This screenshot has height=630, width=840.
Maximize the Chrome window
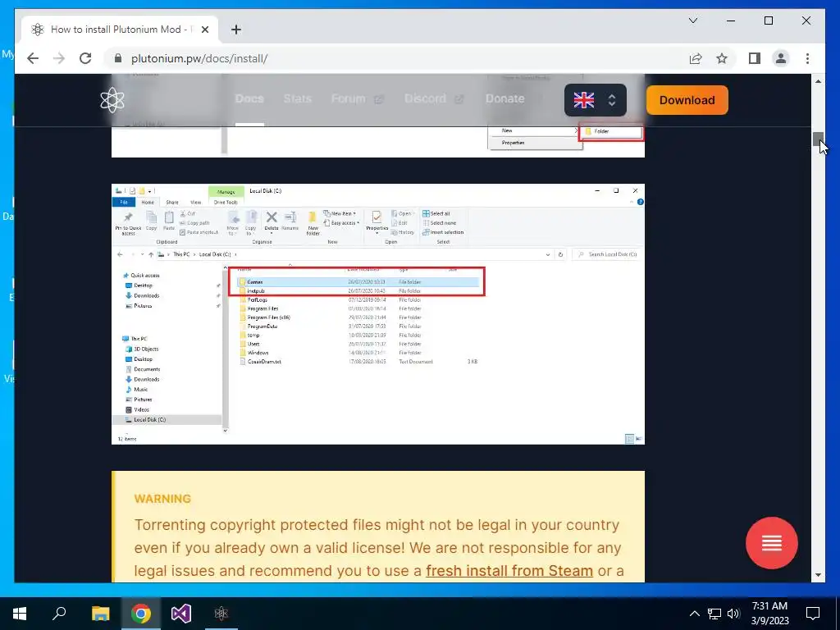coord(768,21)
